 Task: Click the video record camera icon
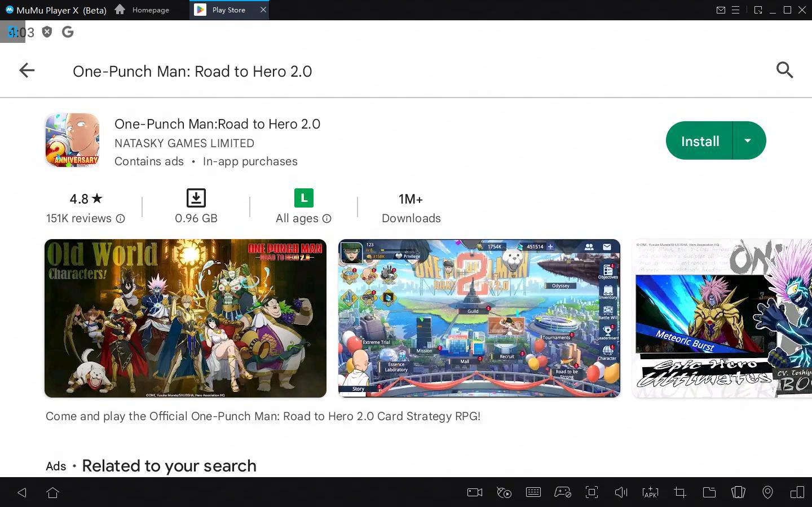click(475, 492)
